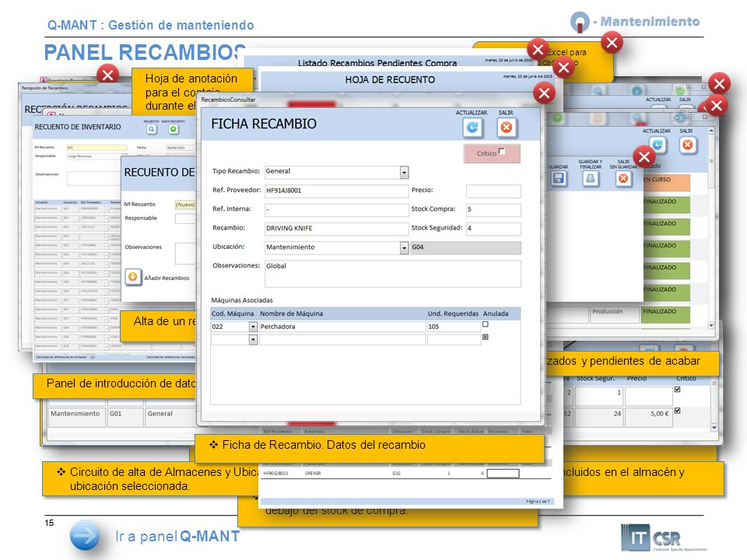Image resolution: width=747 pixels, height=560 pixels.
Task: Click the General cell in bottom-left table
Action: point(170,415)
